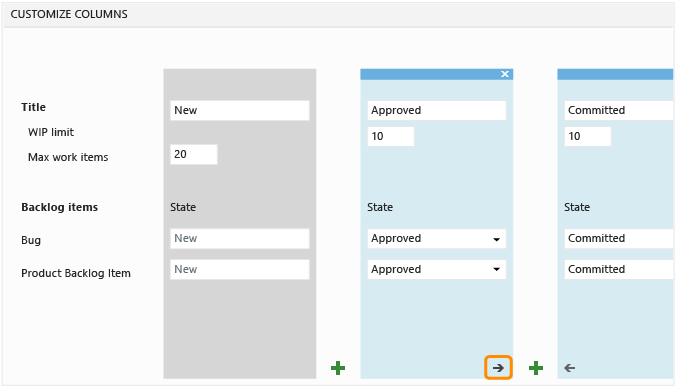
Task: Add a column after New with the green plus
Action: pos(338,368)
